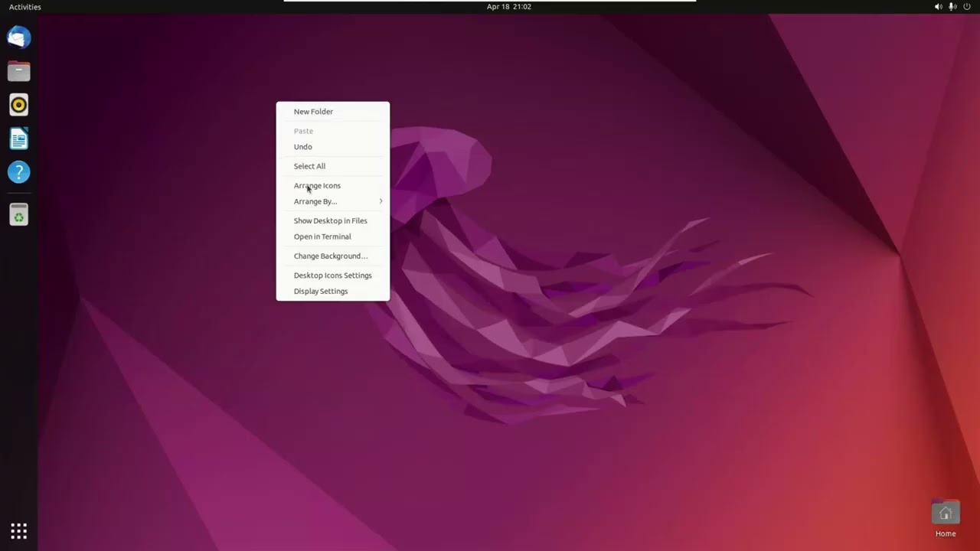Click the volume speaker icon in top bar
The width and height of the screenshot is (980, 551).
point(938,7)
